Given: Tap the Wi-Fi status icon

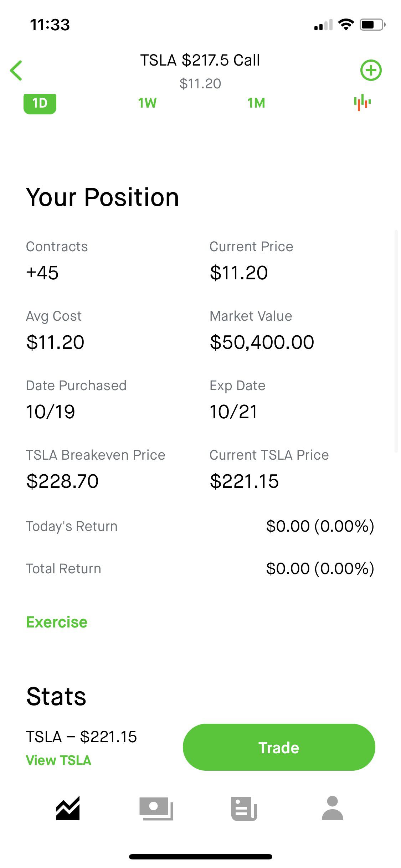Looking at the screenshot, I should tap(345, 25).
